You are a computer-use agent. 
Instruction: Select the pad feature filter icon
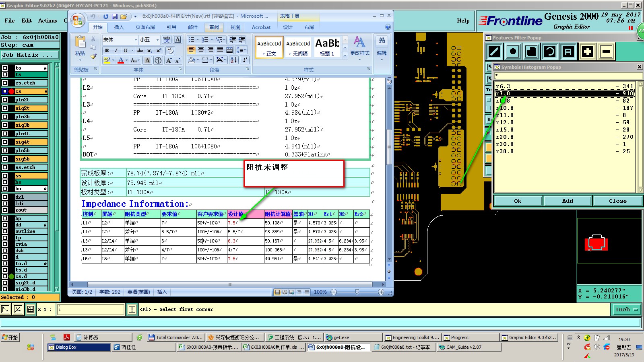[x=513, y=51]
